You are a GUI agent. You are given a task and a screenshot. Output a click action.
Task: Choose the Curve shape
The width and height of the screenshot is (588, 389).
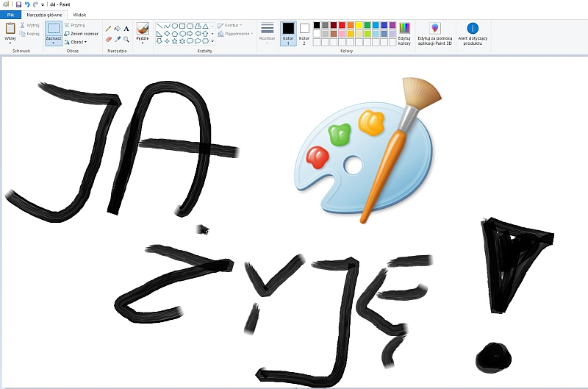(x=167, y=26)
